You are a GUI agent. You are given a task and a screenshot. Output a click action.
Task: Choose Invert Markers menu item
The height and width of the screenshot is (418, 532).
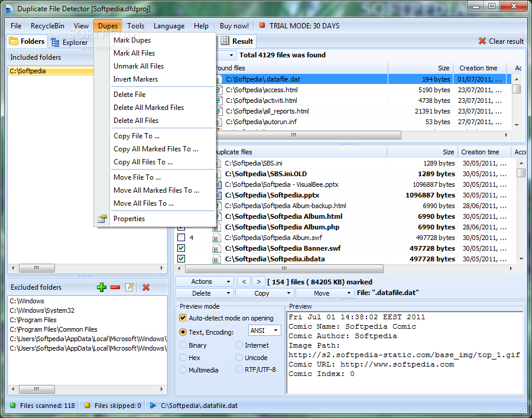[x=135, y=79]
